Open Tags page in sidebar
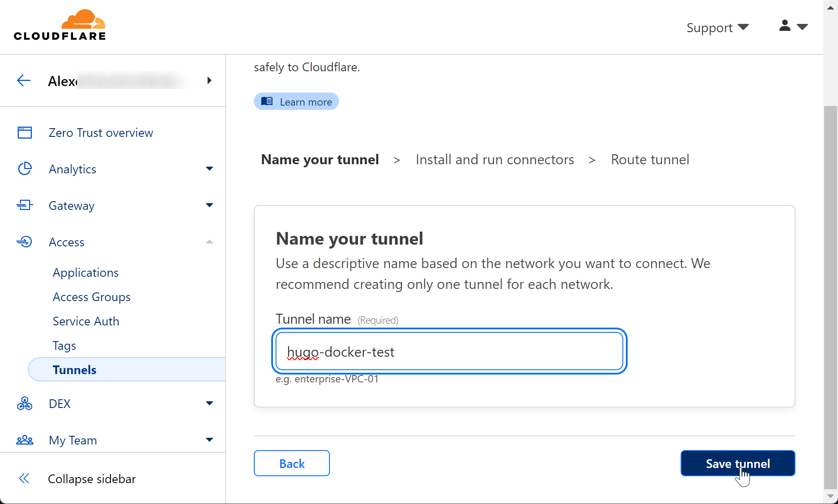Screen dimensions: 838x504 pyautogui.click(x=64, y=345)
